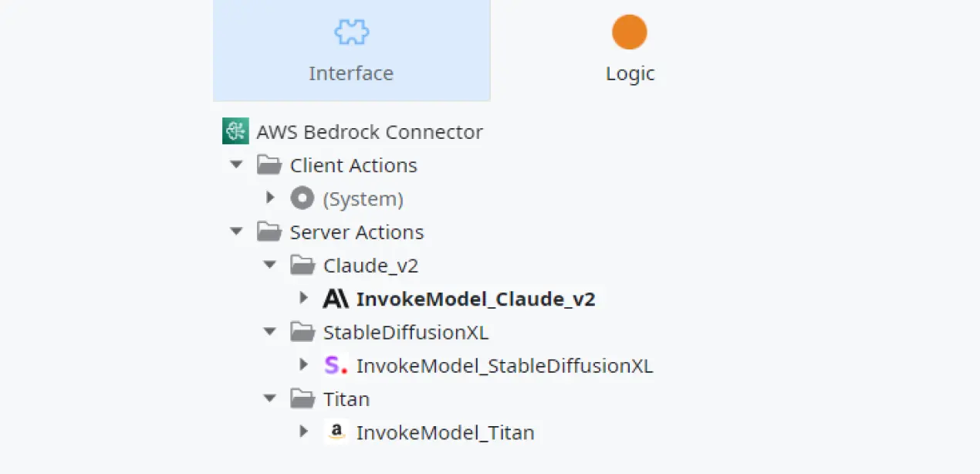The width and height of the screenshot is (980, 474).
Task: Click the puzzle icon above Interface
Action: click(351, 32)
